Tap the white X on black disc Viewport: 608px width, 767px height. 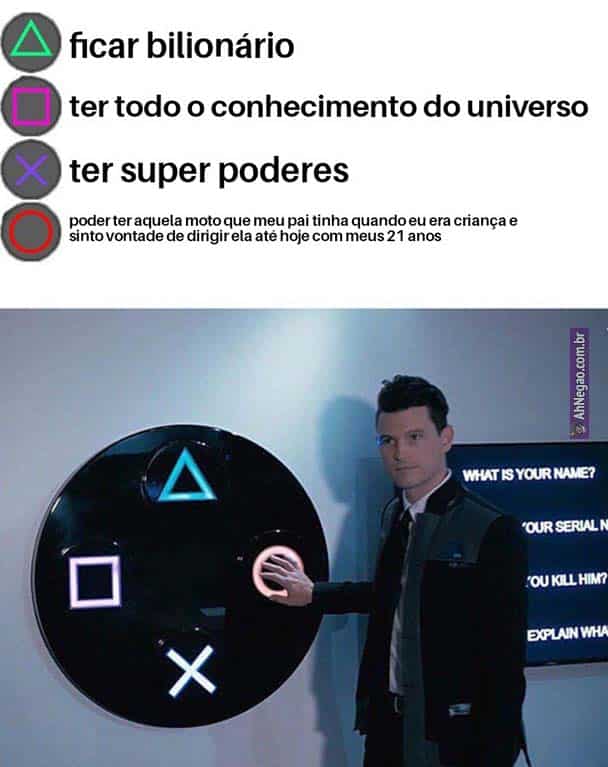coord(191,670)
